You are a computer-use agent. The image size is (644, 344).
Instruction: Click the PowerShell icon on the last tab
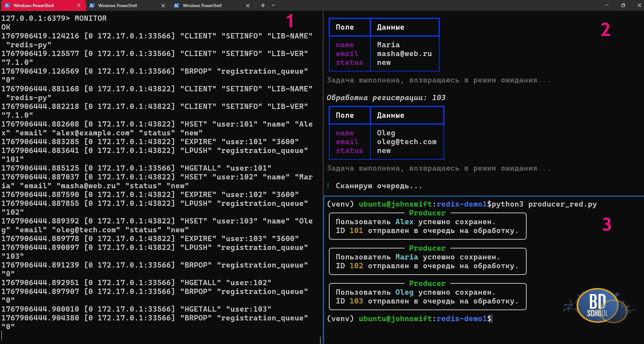pyautogui.click(x=177, y=5)
